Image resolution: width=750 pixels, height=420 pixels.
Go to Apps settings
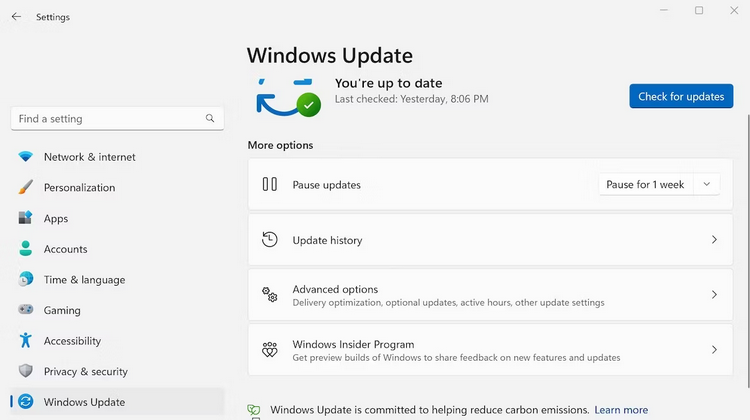tap(117, 218)
